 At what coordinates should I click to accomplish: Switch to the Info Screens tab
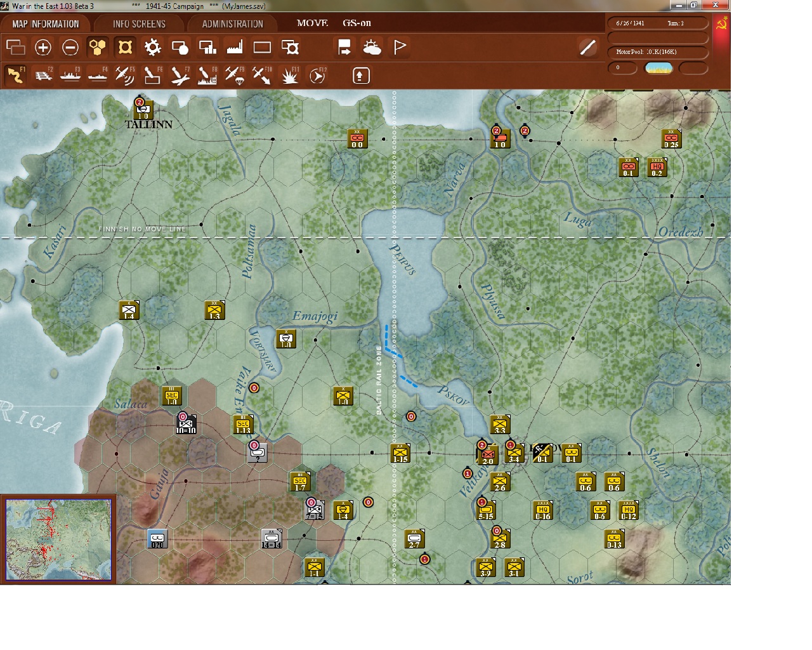coord(139,24)
